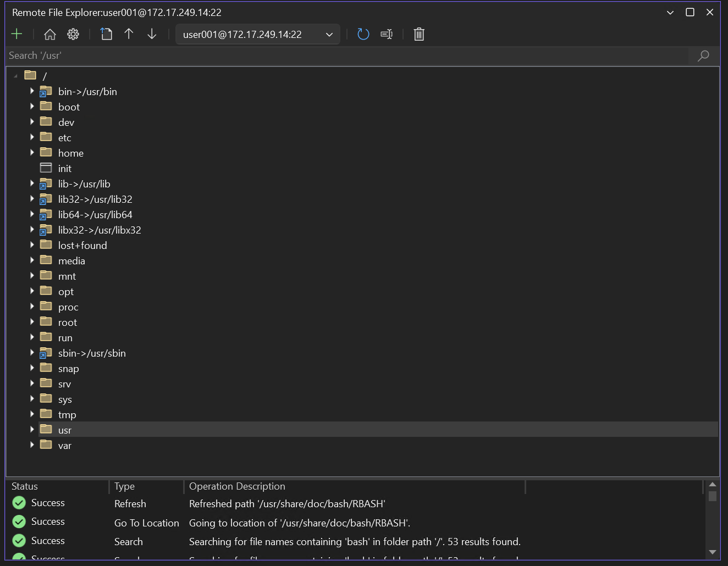Open the window options chevron menu
728x566 pixels.
pyautogui.click(x=670, y=12)
